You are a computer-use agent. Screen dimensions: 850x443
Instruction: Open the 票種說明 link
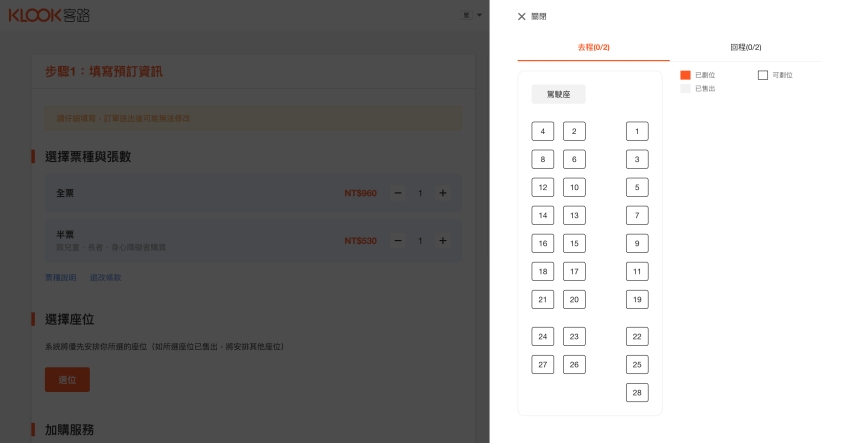click(60, 277)
